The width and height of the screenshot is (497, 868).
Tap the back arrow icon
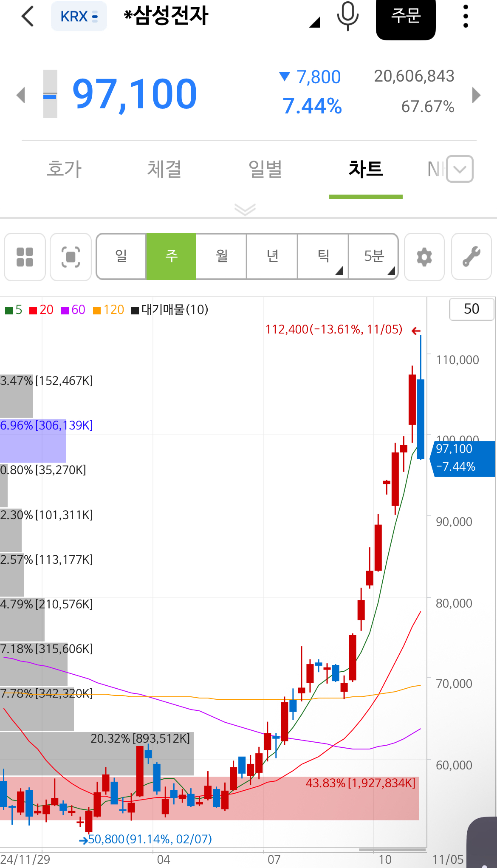[28, 17]
